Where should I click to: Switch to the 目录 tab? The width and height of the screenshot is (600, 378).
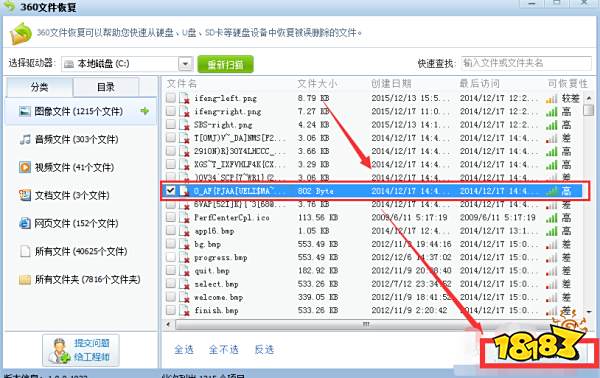[x=106, y=87]
